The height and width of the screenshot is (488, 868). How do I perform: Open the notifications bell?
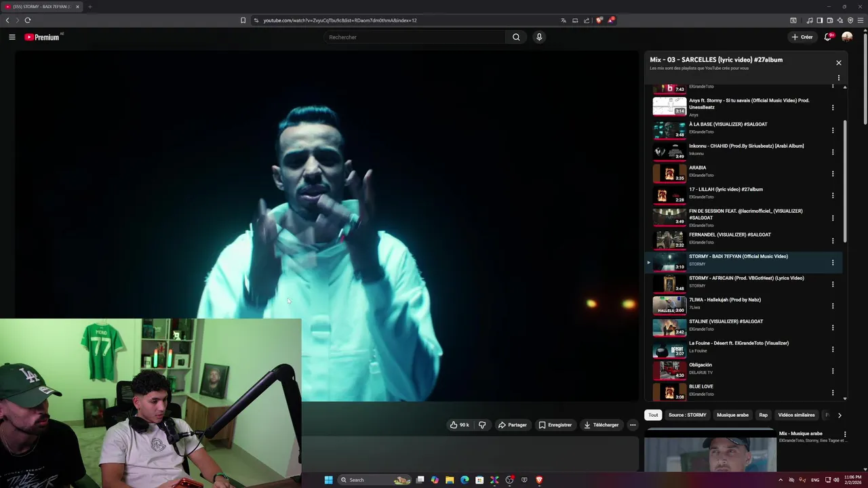coord(828,37)
